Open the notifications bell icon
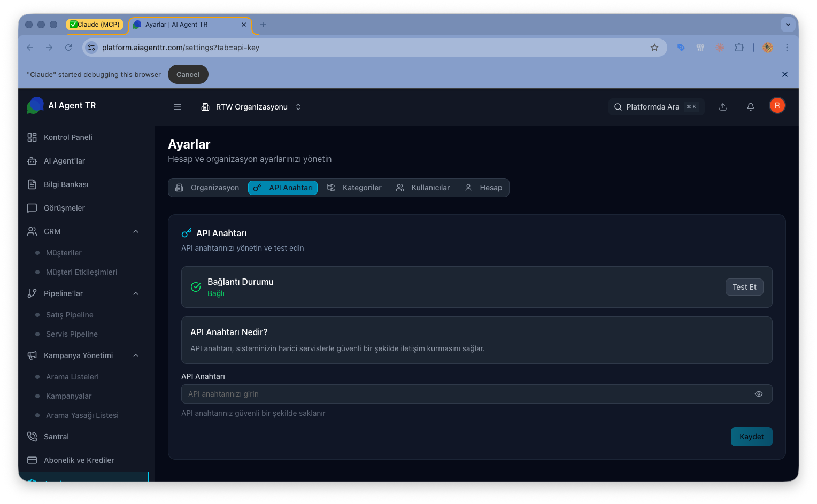817x504 pixels. [751, 107]
